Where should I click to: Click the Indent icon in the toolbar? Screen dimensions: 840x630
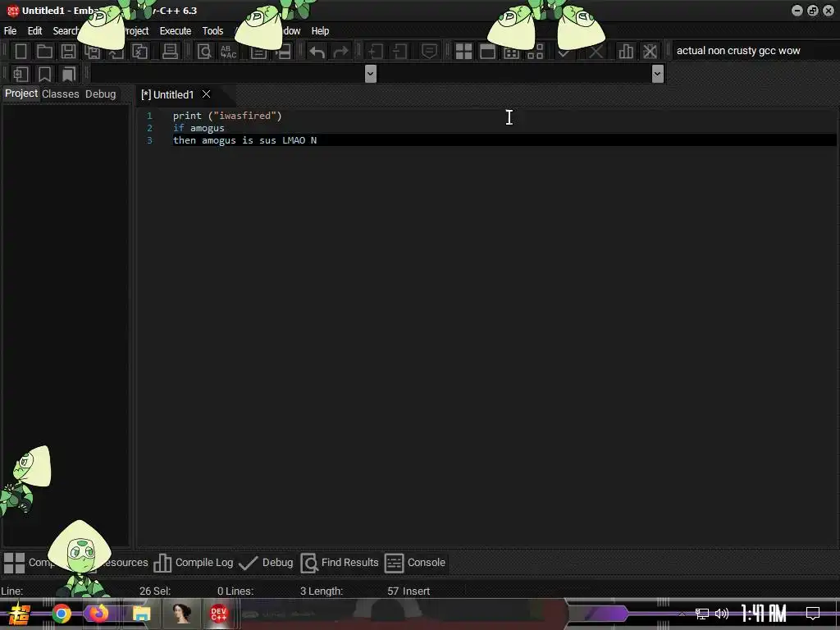[376, 52]
